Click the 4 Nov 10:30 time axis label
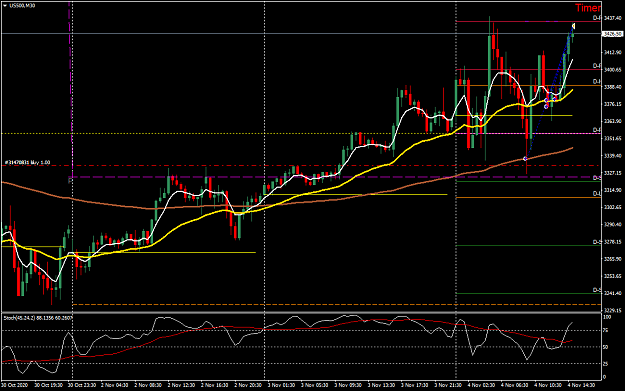The width and height of the screenshot is (625, 391). (548, 385)
